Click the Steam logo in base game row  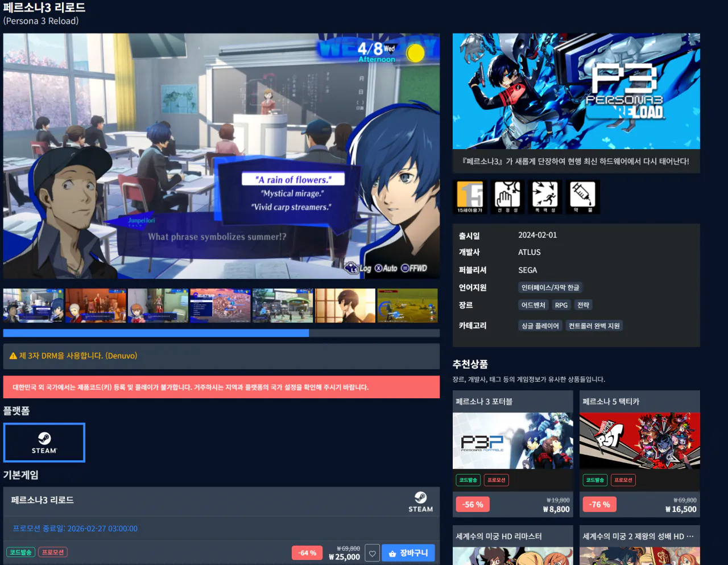(x=420, y=502)
